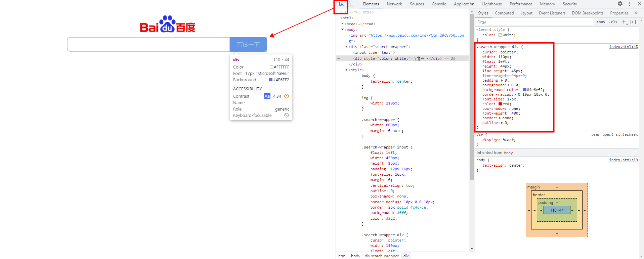Open the #4e6ef2 background-color swatch

[x=525, y=90]
